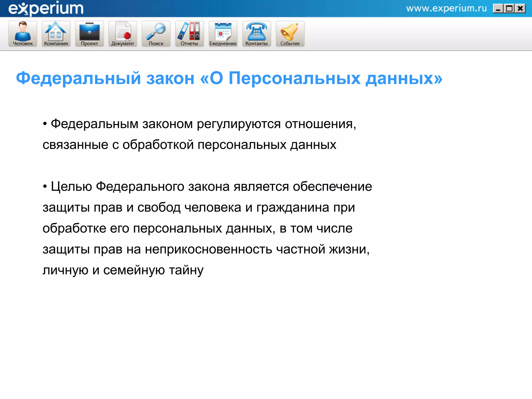Open the События bell icon
Viewport: 532px width, 399px height.
290,31
